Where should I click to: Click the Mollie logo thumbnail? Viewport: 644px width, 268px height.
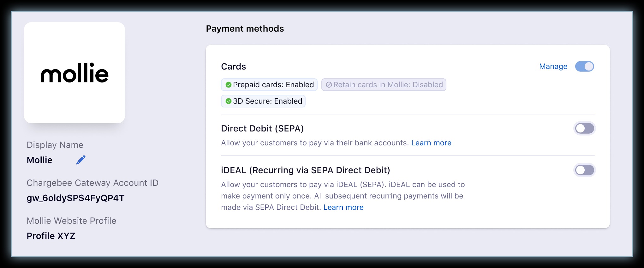(75, 73)
